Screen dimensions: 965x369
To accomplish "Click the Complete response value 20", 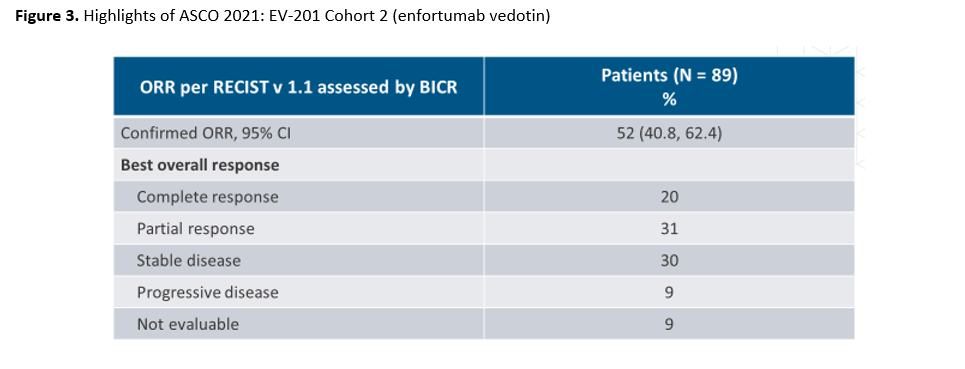I will [x=669, y=197].
